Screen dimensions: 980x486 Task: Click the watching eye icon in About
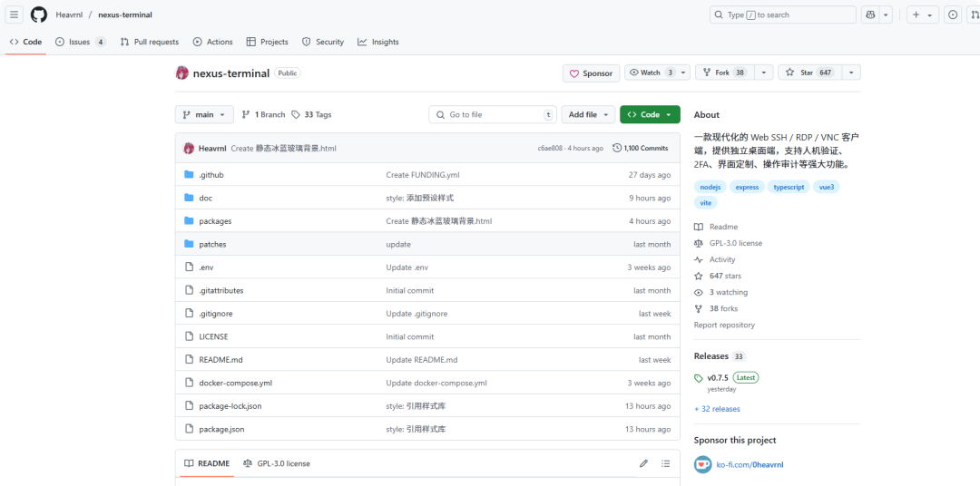[699, 292]
